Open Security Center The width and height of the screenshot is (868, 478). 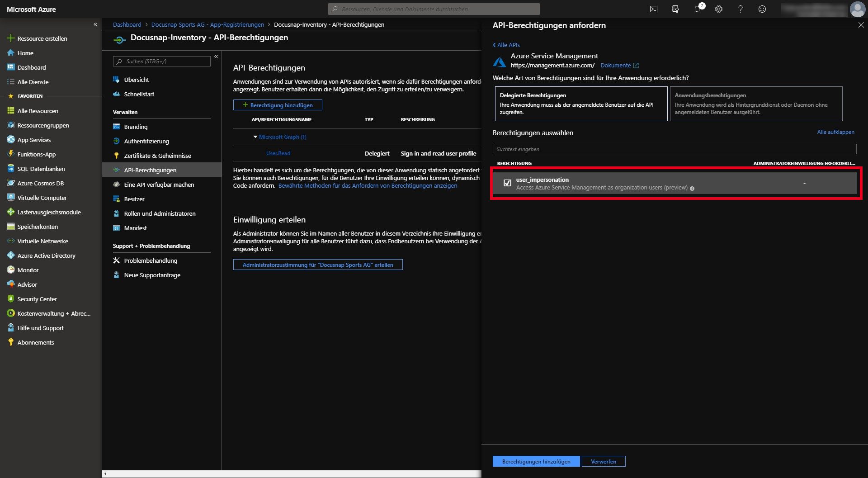37,299
